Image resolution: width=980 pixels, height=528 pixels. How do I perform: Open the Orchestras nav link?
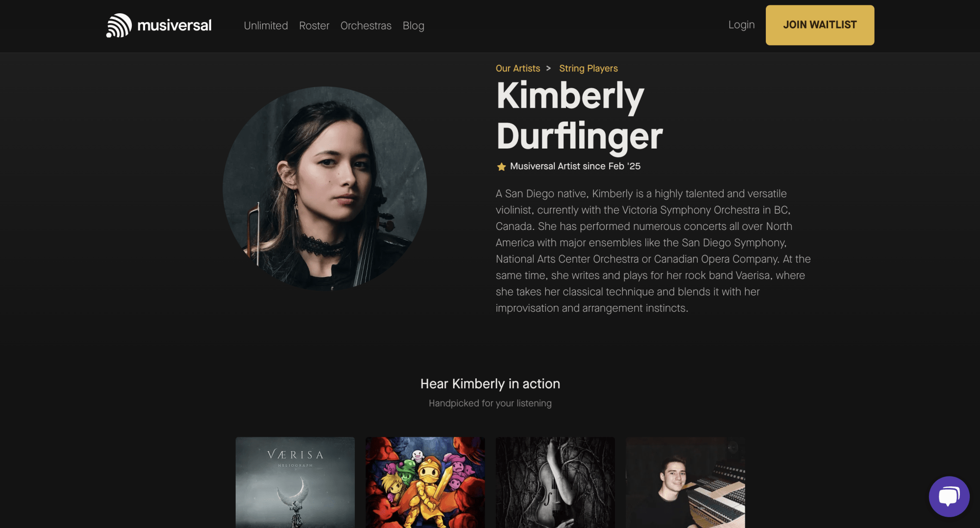point(366,25)
